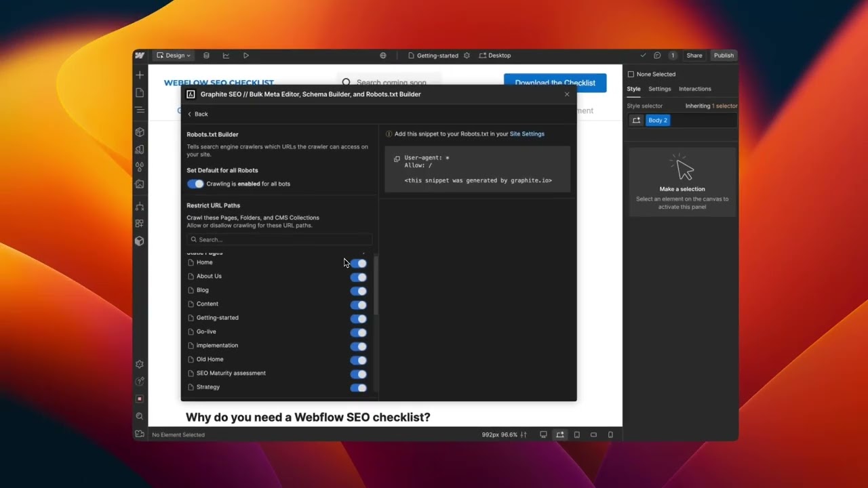
Task: Open the Webflow logo menu
Action: point(140,56)
